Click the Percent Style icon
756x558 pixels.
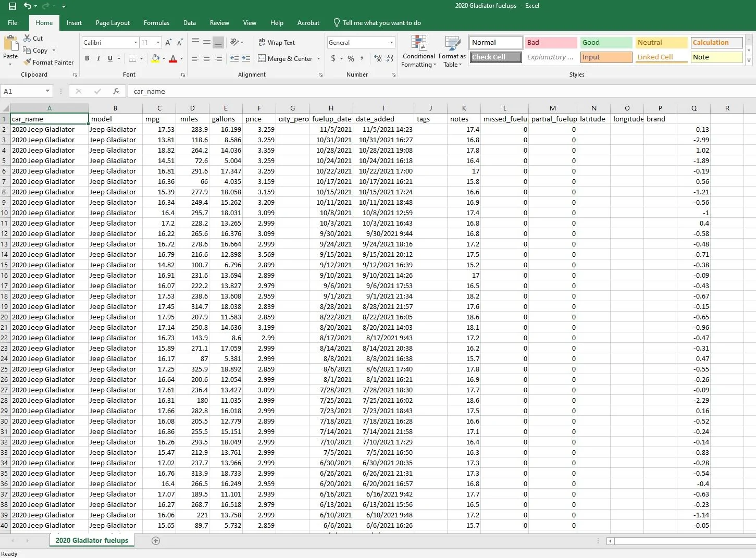click(x=351, y=58)
